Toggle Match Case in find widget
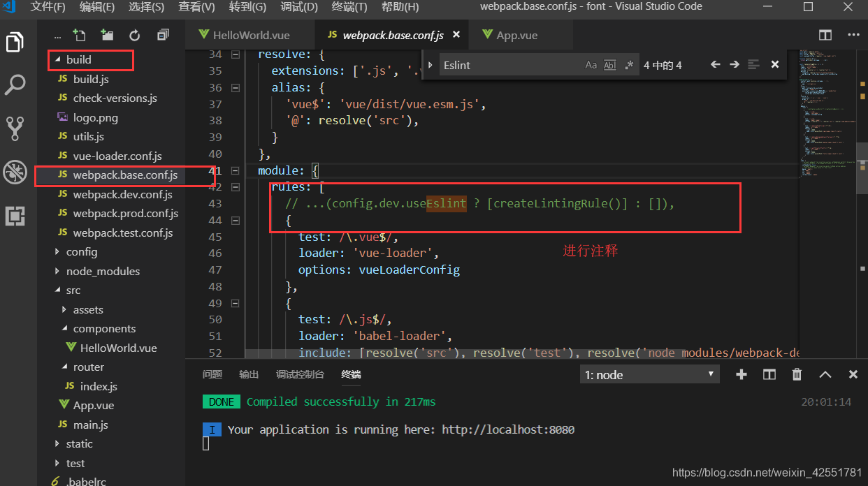 (591, 65)
